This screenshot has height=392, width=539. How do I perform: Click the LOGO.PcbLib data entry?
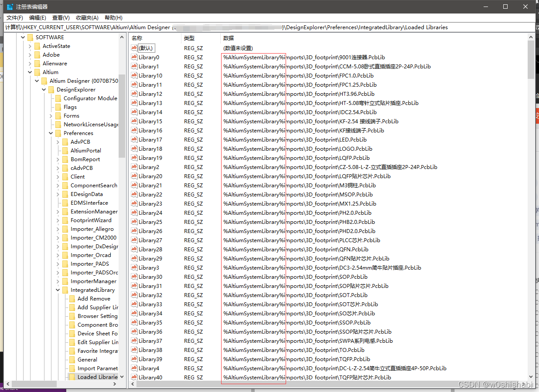click(x=298, y=149)
